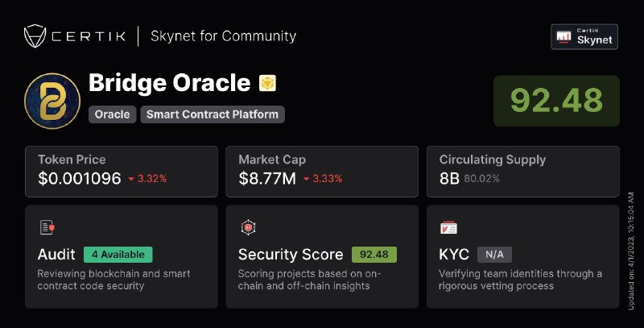
Task: Select the Oracle tag
Action: click(x=112, y=114)
